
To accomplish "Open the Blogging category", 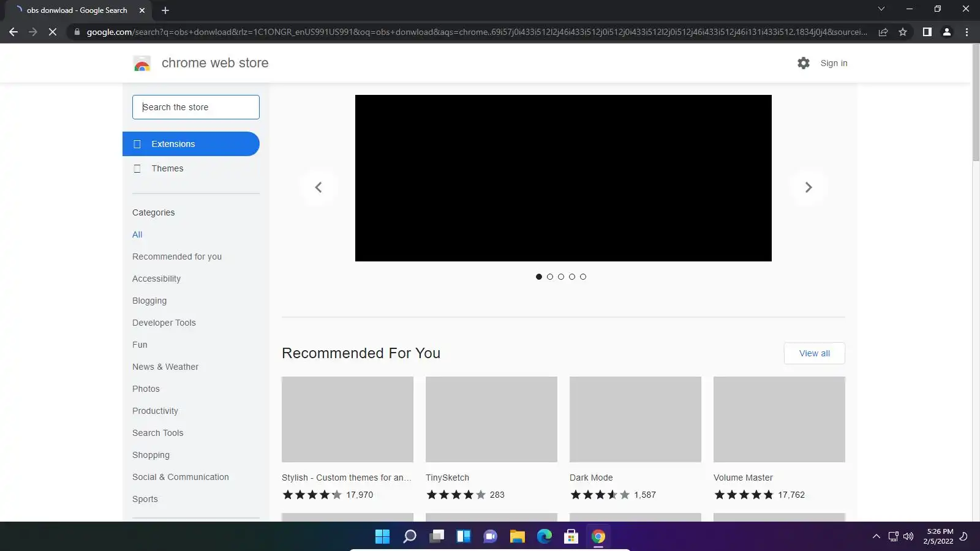I will 149,301.
